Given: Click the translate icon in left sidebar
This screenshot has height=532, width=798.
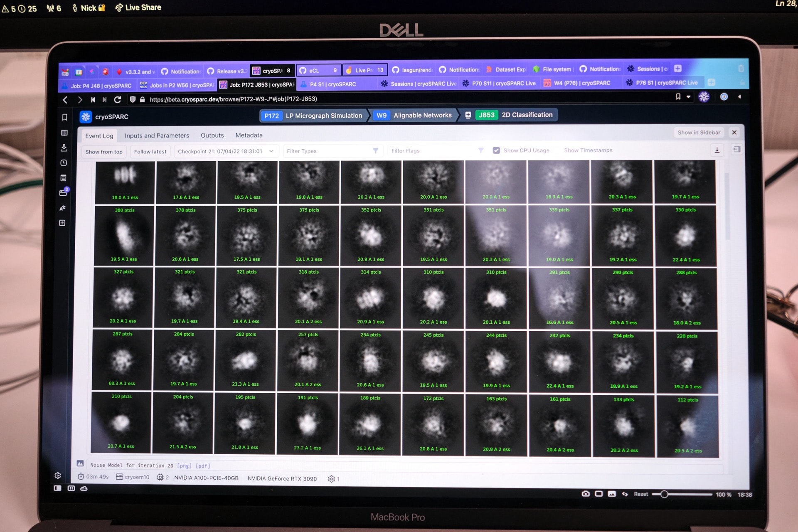Looking at the screenshot, I should click(63, 208).
